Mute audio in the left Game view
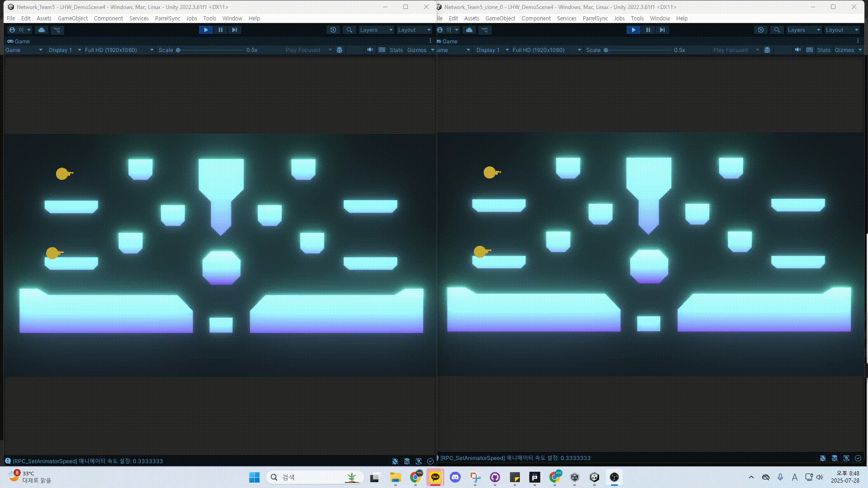The height and width of the screenshot is (488, 868). pos(370,50)
